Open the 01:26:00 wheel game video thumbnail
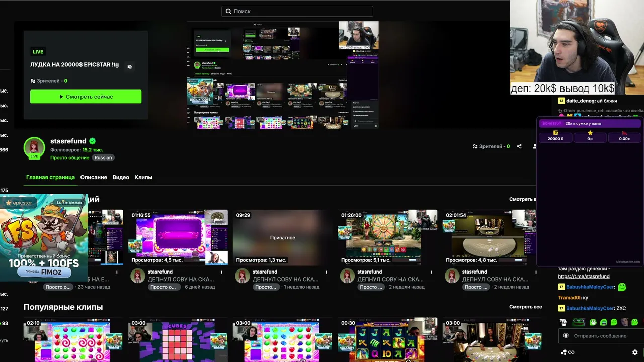This screenshot has height=362, width=644. point(387,237)
